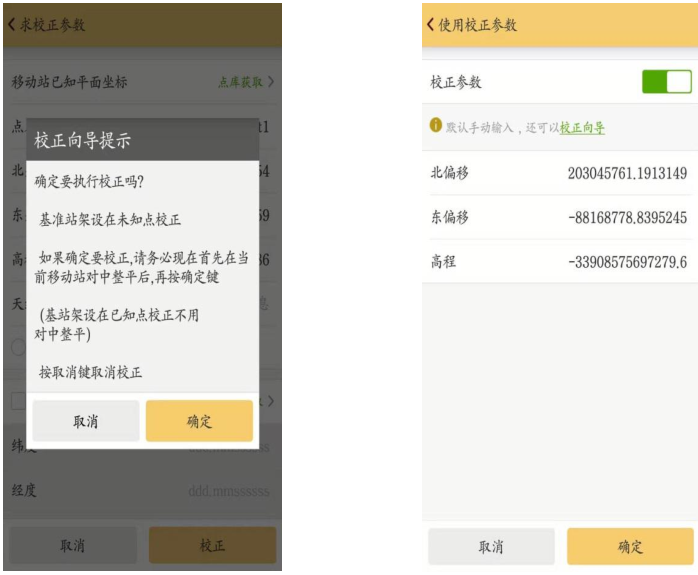
Task: Tap 取消 next to the 校正 button
Action: 72,545
